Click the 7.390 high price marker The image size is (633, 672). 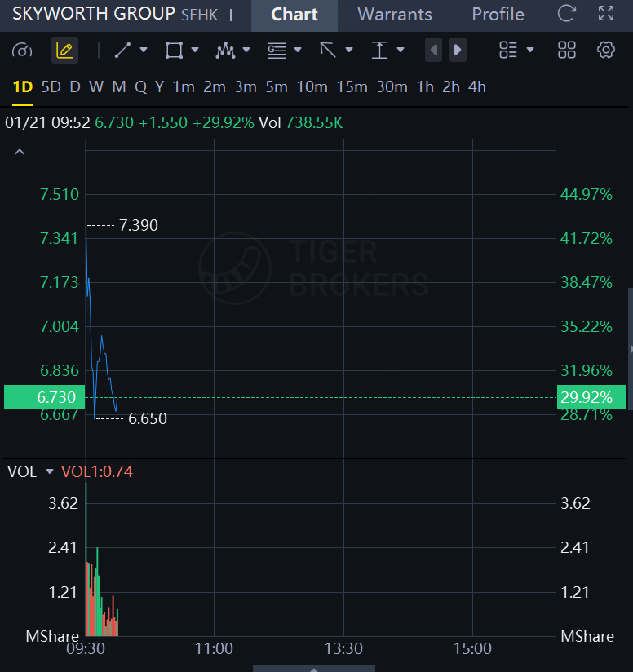pos(139,225)
